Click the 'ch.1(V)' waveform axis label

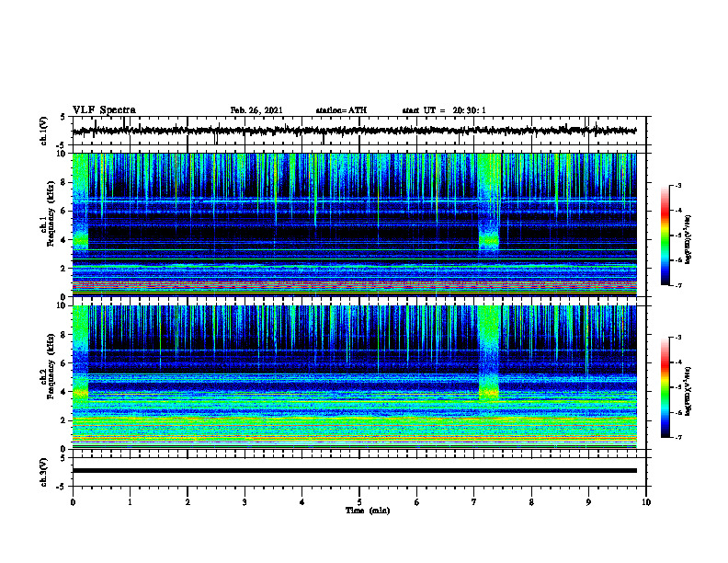(x=44, y=131)
